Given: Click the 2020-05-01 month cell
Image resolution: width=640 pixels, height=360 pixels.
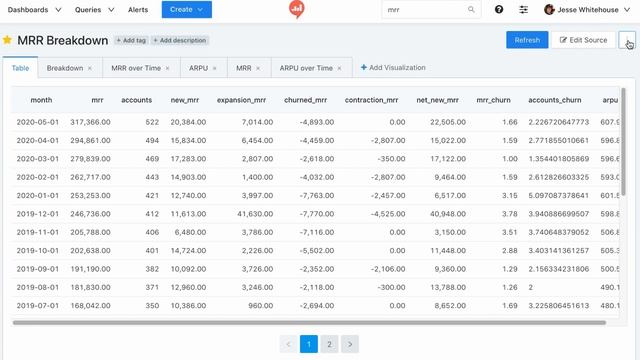Looking at the screenshot, I should click(x=38, y=122).
